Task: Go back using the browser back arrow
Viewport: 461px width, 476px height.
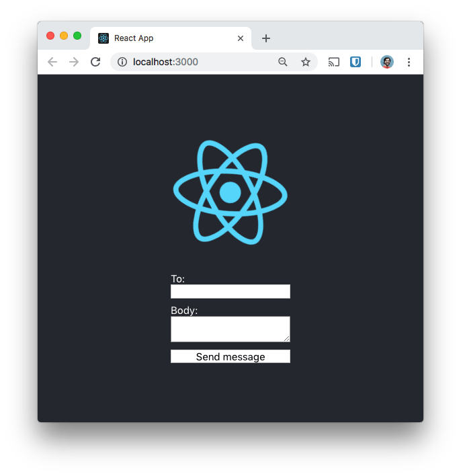Action: tap(52, 62)
